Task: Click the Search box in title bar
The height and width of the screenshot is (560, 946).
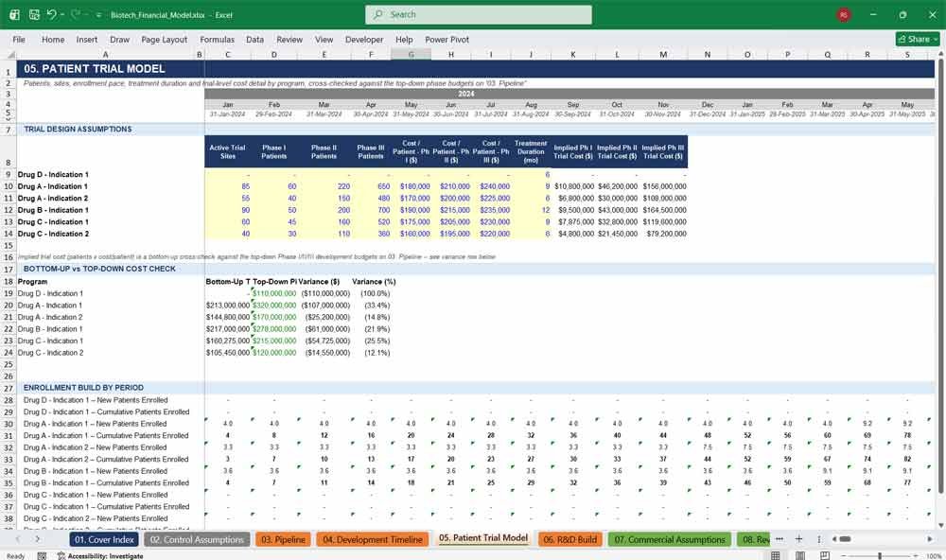Action: 479,14
